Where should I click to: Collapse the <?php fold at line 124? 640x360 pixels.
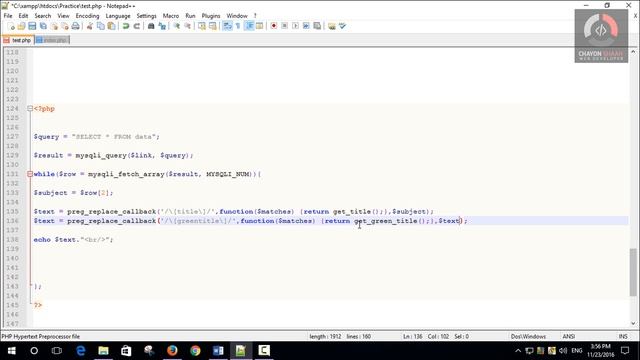(30, 109)
